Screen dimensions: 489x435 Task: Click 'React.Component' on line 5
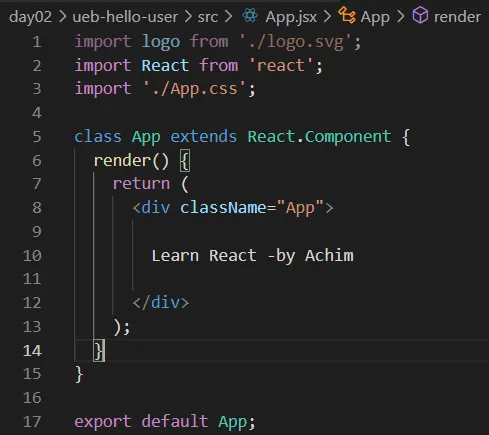pyautogui.click(x=319, y=137)
